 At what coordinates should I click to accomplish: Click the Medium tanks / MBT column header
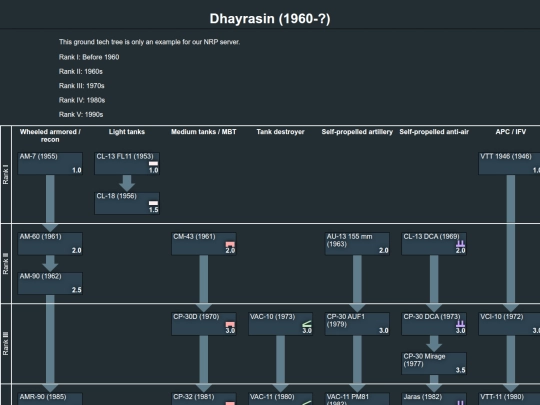coord(204,132)
